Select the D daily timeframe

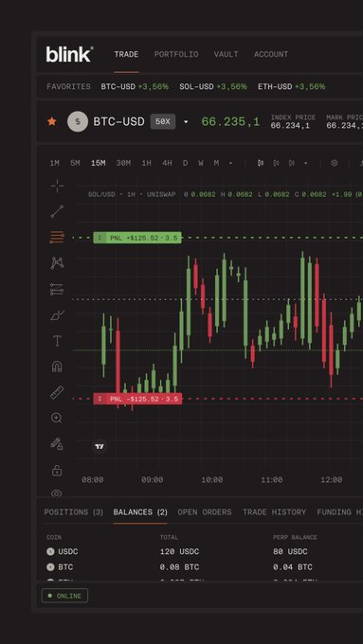pyautogui.click(x=185, y=163)
